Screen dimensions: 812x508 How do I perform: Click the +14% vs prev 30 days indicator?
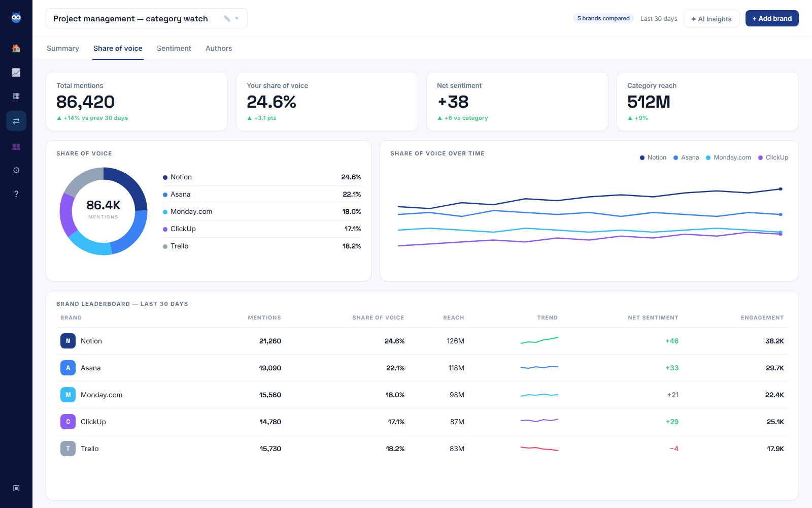(x=92, y=118)
